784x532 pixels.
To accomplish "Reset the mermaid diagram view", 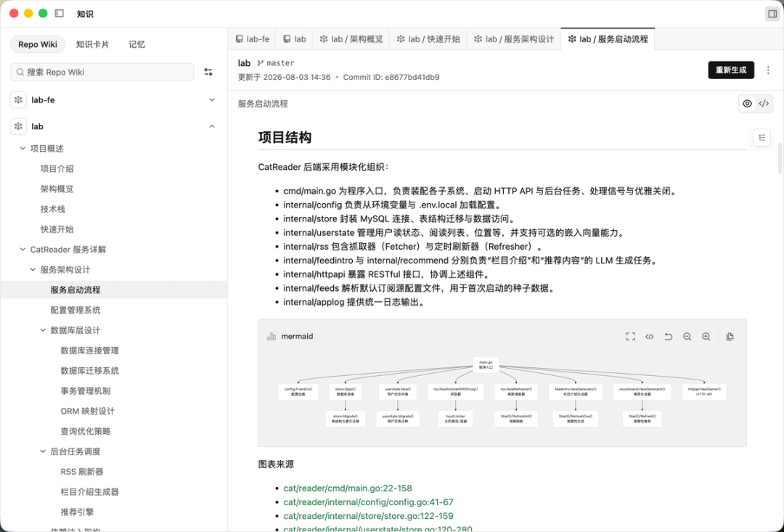I will [669, 337].
